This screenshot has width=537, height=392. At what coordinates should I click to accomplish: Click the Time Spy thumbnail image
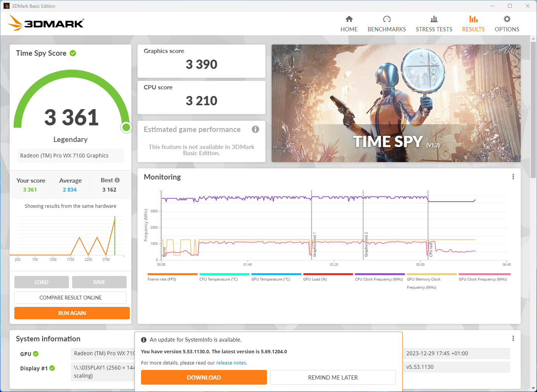(396, 103)
